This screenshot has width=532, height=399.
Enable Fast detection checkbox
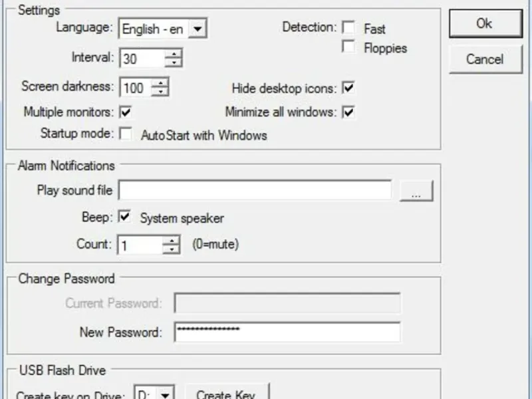pyautogui.click(x=348, y=27)
